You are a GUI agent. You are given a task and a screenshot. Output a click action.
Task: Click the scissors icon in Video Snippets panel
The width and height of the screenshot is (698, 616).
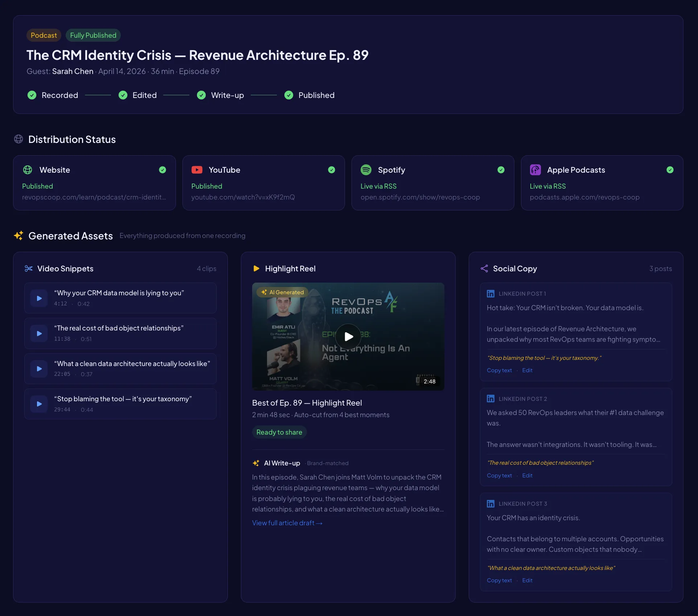coord(29,268)
